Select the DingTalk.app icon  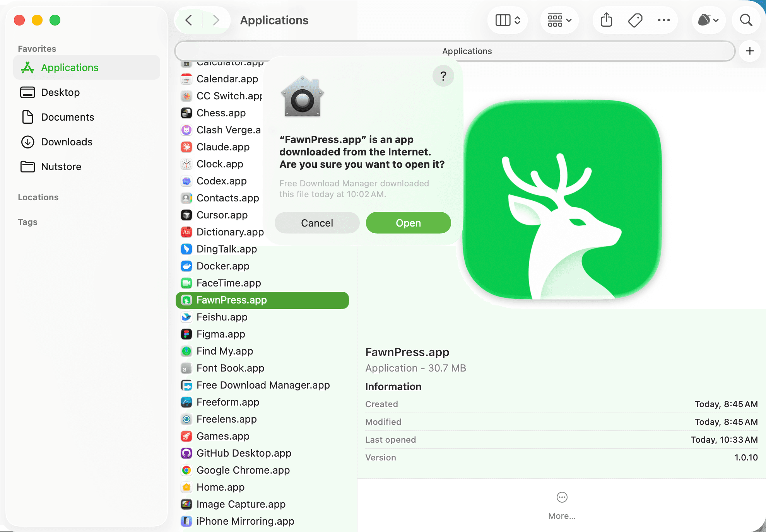pyautogui.click(x=186, y=249)
